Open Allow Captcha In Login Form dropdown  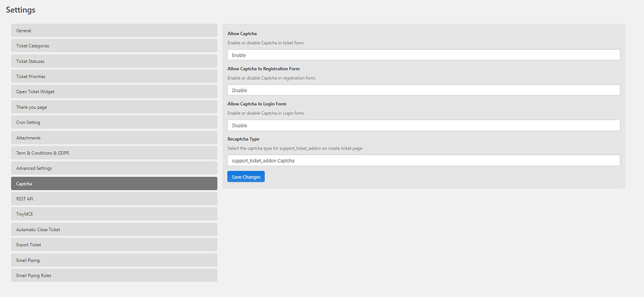coord(423,125)
